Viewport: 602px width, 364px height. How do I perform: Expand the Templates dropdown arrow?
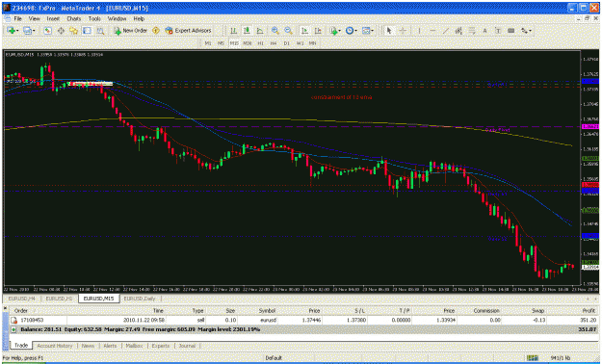point(373,31)
